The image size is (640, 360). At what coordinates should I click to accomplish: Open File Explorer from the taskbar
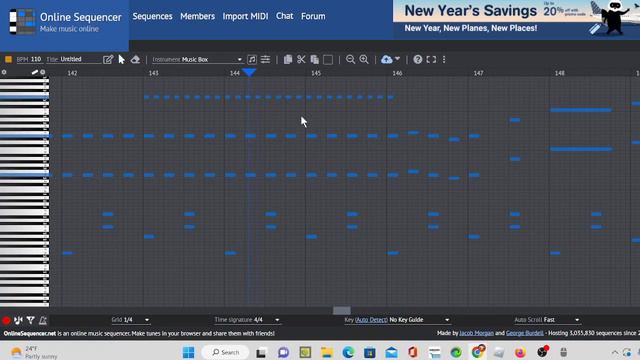point(327,352)
